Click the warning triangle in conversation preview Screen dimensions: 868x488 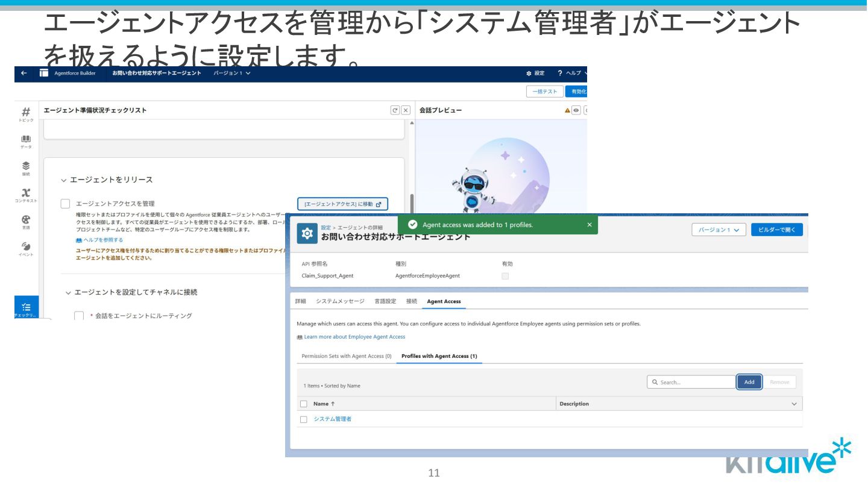click(567, 110)
